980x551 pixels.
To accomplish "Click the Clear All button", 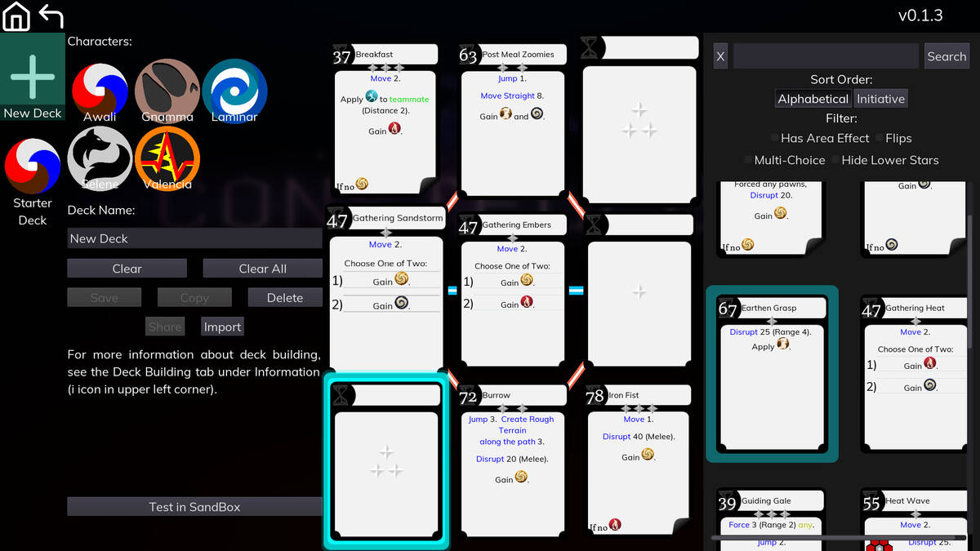I will 262,269.
